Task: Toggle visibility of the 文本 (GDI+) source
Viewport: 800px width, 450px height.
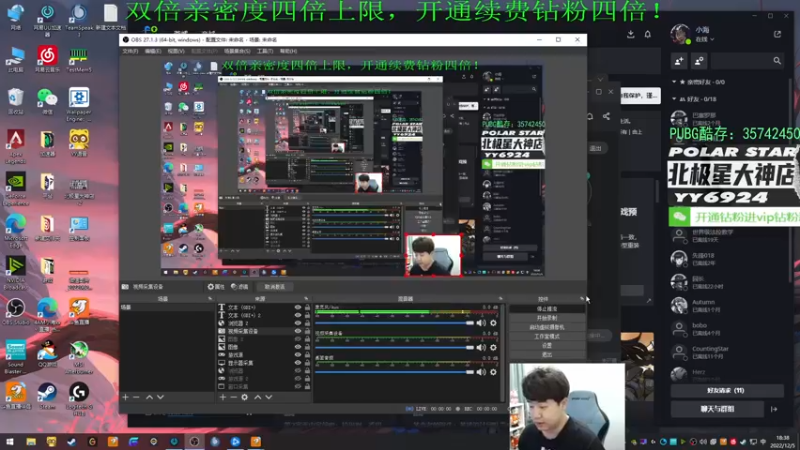Action: 297,308
